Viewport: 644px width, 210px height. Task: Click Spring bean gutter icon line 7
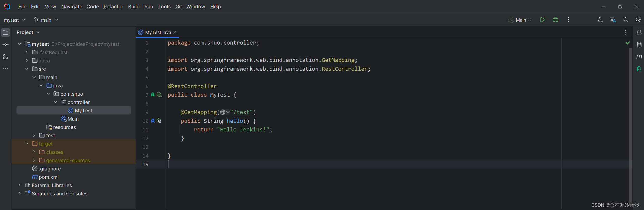(159, 95)
